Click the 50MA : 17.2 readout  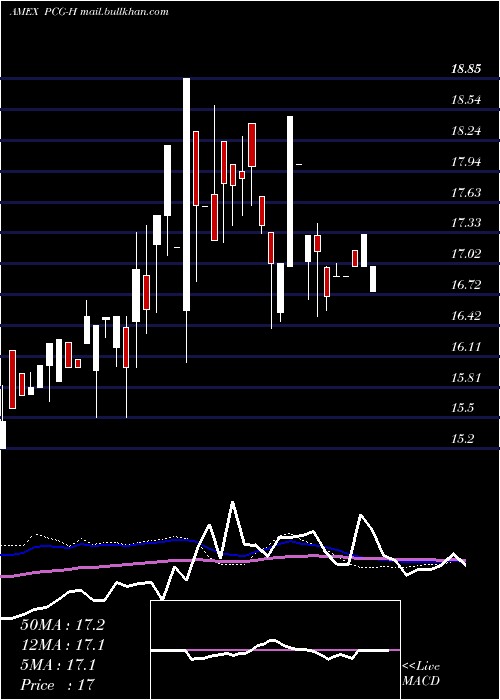click(62, 625)
